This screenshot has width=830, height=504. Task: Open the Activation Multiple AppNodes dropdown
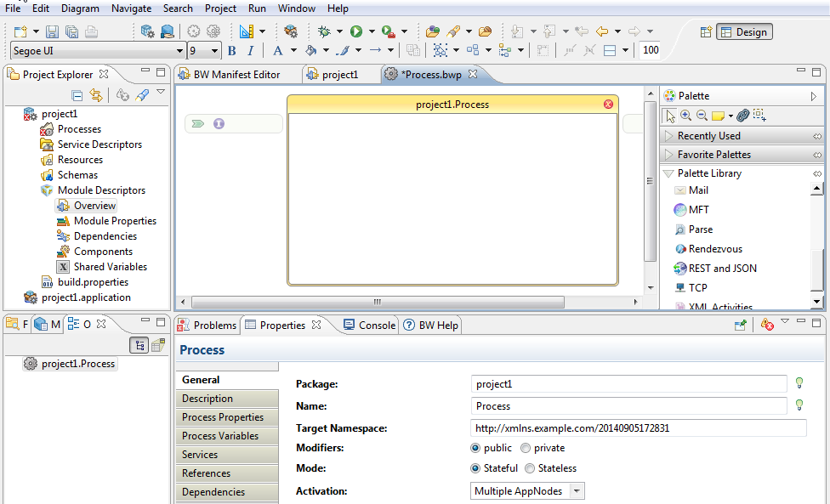[x=577, y=491]
